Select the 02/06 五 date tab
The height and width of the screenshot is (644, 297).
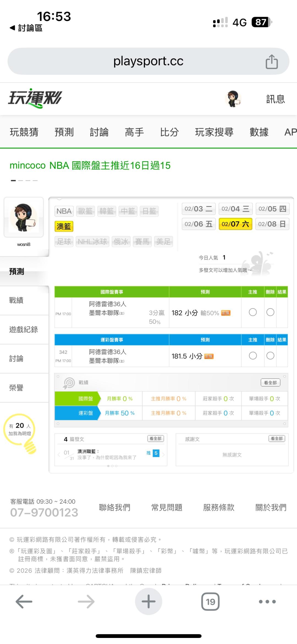click(x=199, y=224)
